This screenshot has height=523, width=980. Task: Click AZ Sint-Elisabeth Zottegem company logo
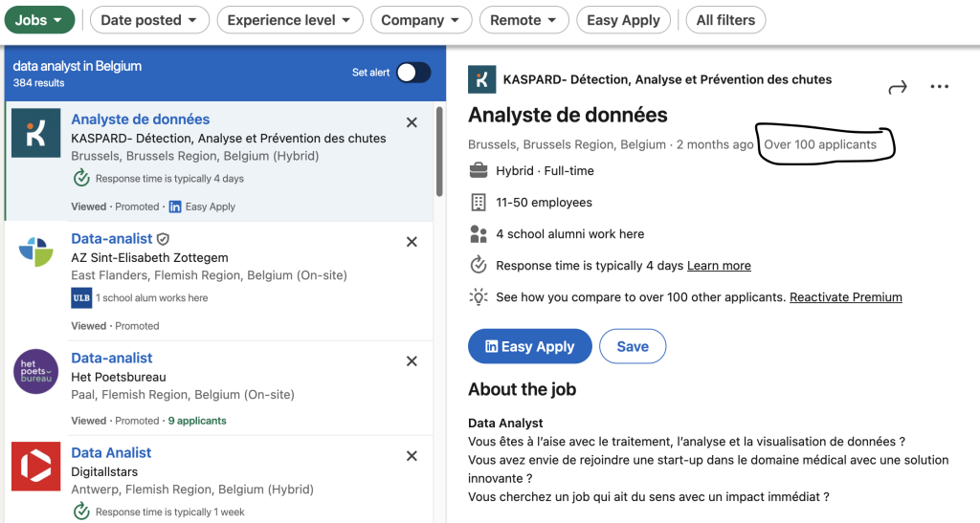pos(36,251)
